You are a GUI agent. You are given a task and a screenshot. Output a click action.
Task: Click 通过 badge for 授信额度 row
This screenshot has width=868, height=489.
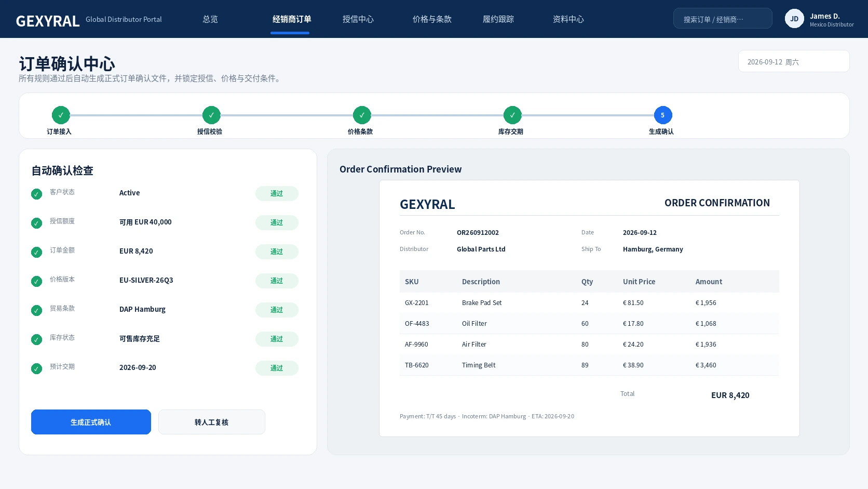[x=277, y=222]
